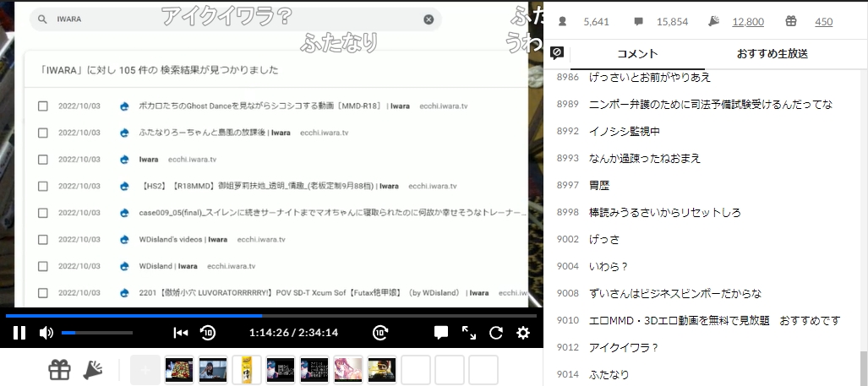Reload the player with the refresh icon
The image size is (868, 386).
click(x=496, y=333)
